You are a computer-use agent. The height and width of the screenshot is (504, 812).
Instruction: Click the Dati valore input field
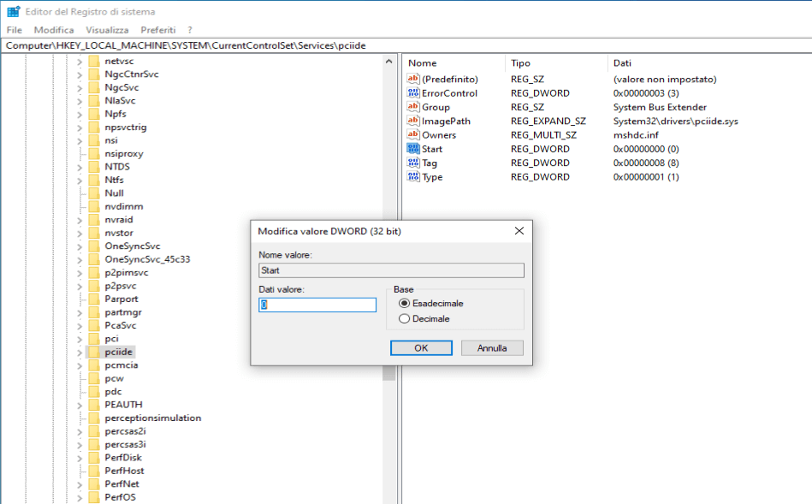point(317,305)
